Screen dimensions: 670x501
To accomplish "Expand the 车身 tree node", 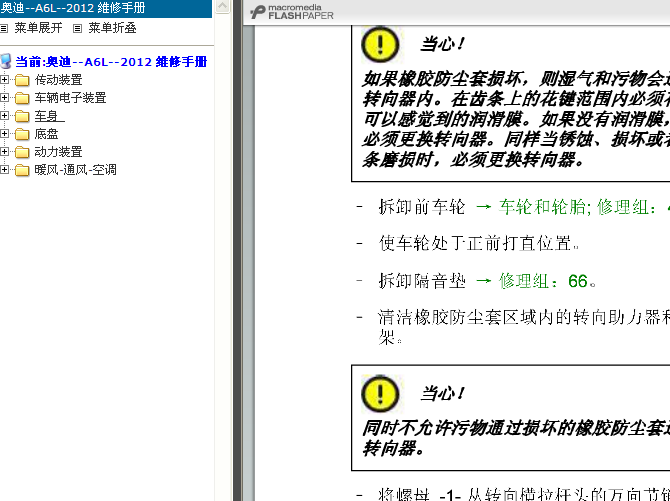I will click(4, 116).
